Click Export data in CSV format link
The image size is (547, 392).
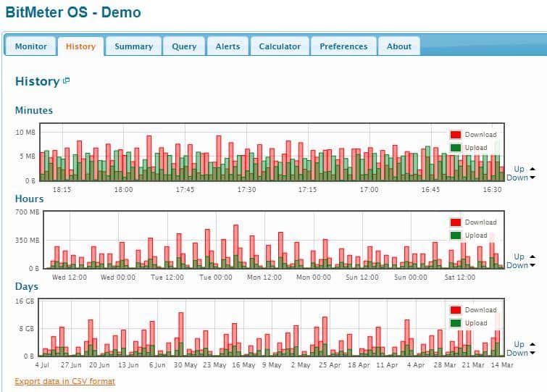pyautogui.click(x=65, y=381)
